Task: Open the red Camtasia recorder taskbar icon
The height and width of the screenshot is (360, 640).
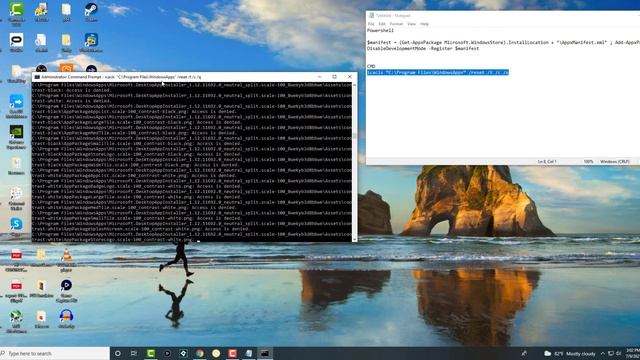Action: 232,353
